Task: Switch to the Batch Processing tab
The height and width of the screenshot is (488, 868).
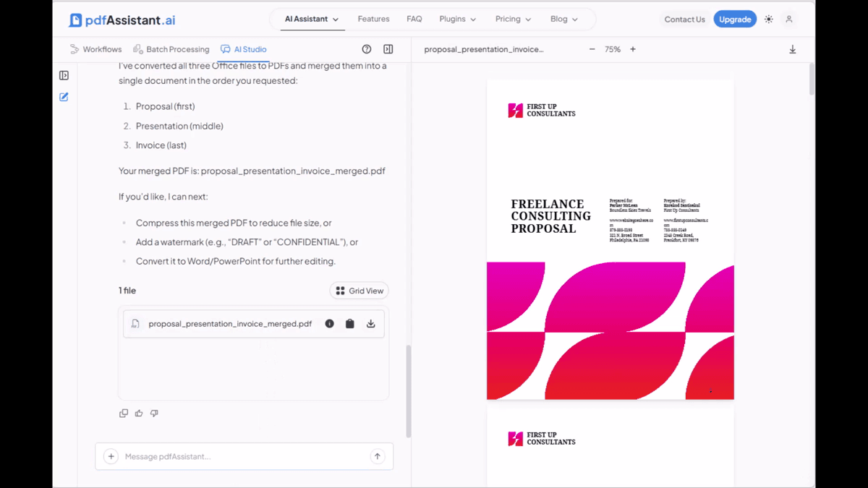Action: tap(171, 49)
